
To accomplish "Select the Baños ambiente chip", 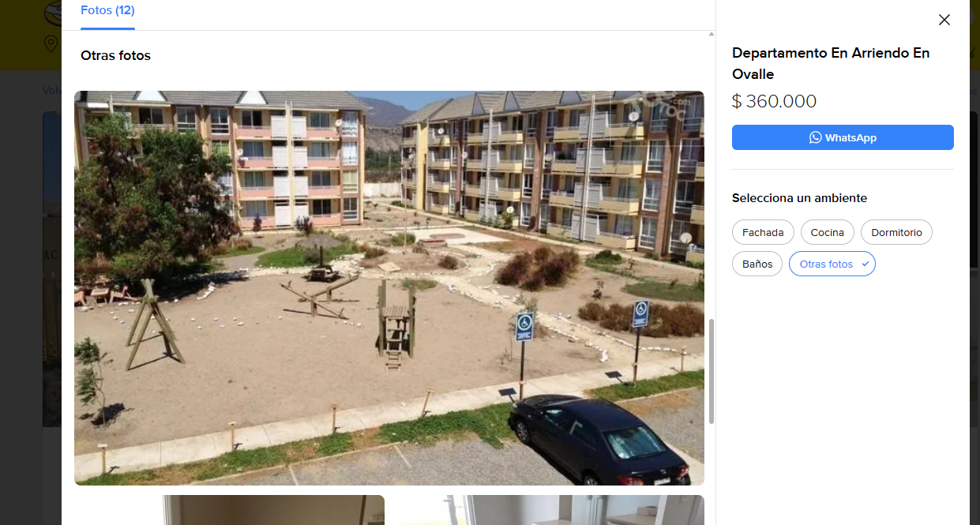I will (757, 264).
